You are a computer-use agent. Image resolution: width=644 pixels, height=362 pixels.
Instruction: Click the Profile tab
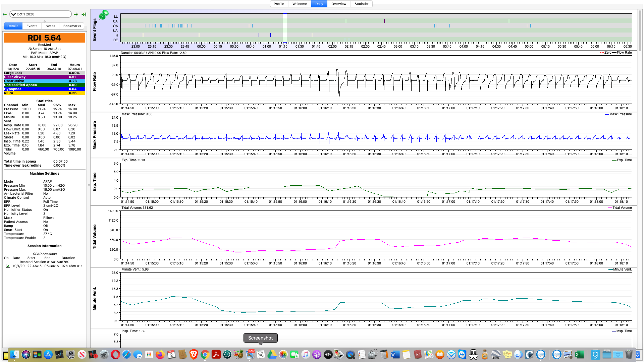pyautogui.click(x=279, y=4)
